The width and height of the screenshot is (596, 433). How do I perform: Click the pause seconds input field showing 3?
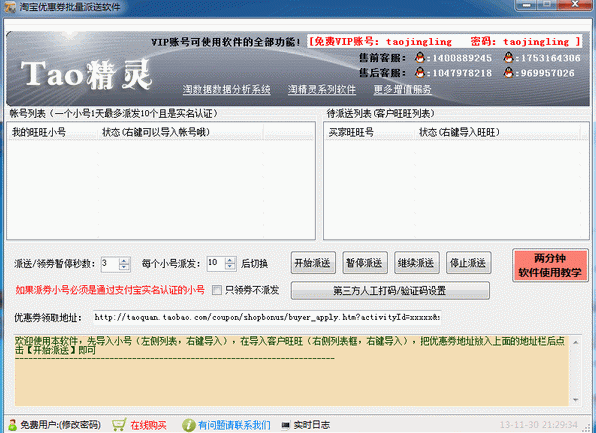(110, 264)
